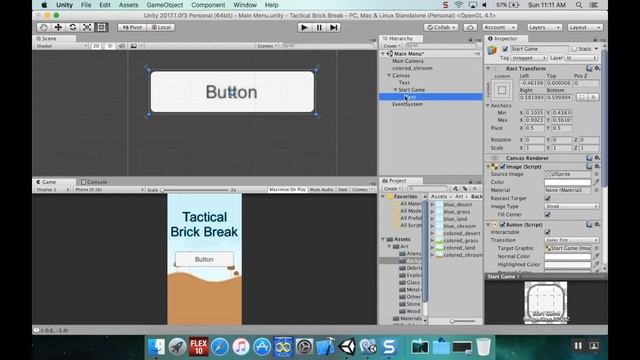640x360 pixels.
Task: Start Play mode
Action: (x=304, y=27)
